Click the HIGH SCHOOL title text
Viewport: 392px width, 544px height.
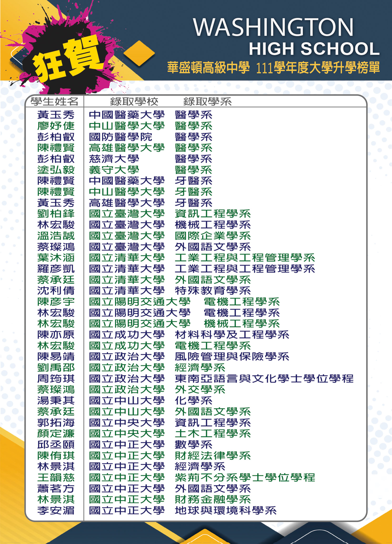tap(314, 49)
